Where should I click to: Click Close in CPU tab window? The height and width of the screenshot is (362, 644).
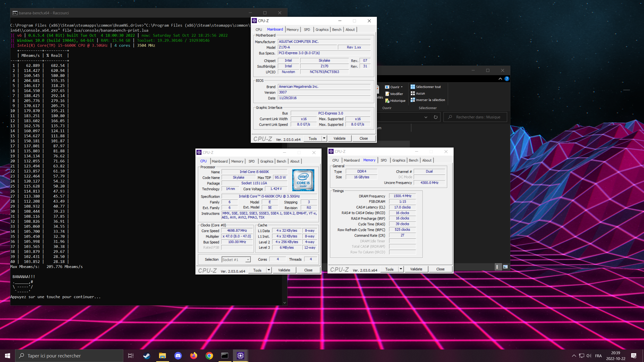[x=308, y=270]
